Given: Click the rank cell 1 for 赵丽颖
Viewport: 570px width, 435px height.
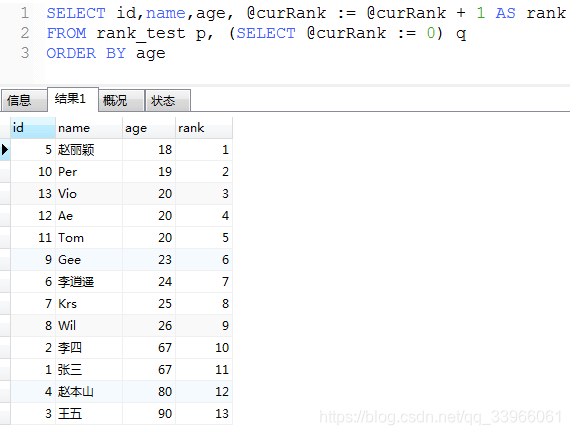Looking at the screenshot, I should pyautogui.click(x=204, y=150).
